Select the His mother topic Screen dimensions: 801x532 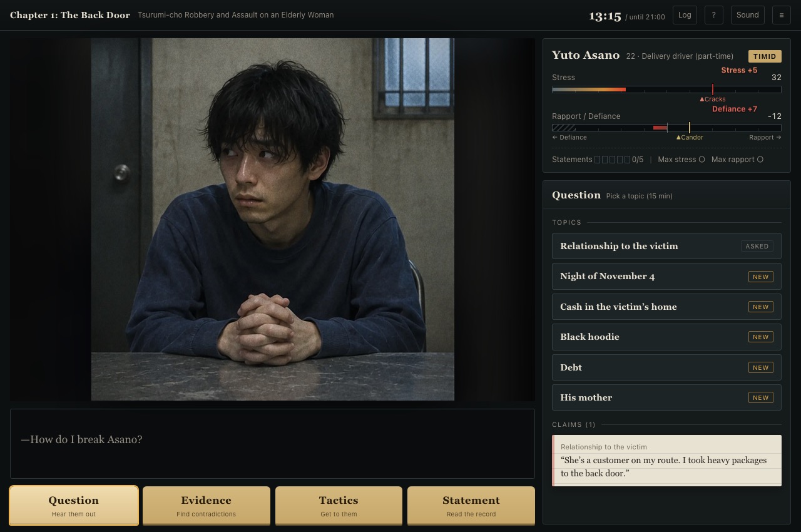pyautogui.click(x=666, y=397)
